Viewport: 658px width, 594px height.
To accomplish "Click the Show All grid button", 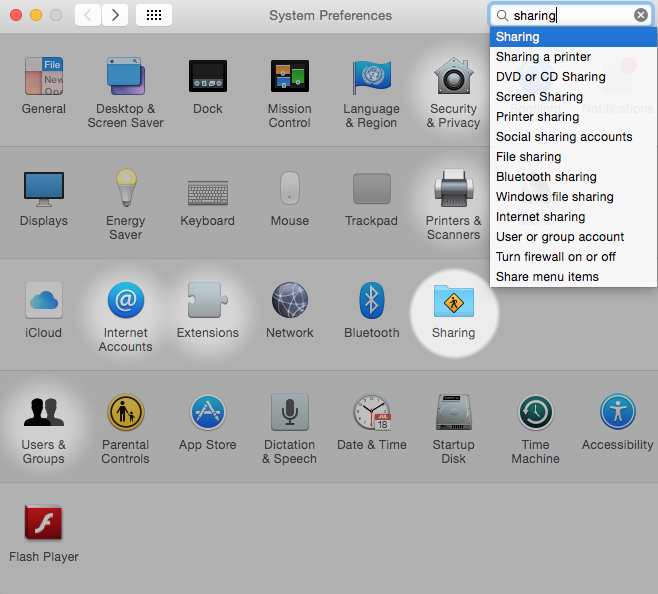I will 153,15.
